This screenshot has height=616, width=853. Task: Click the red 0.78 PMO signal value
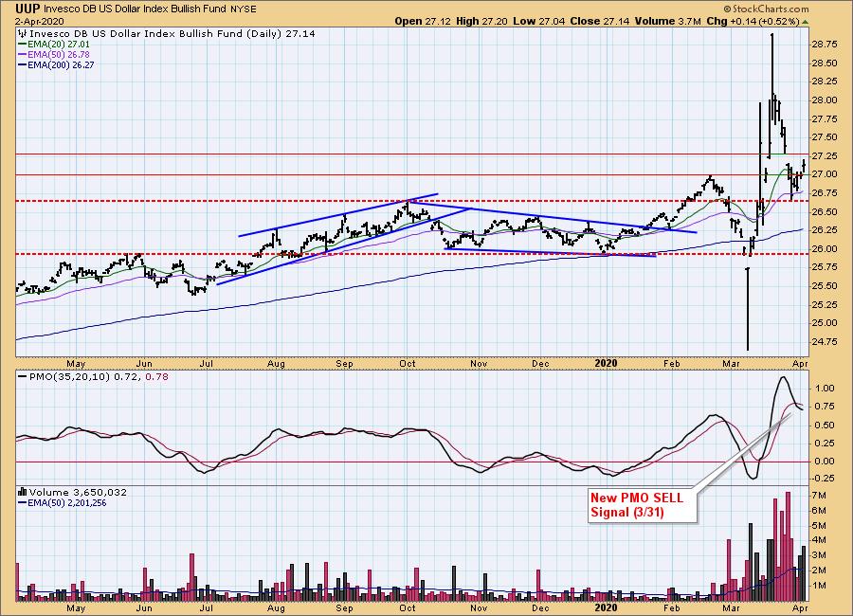[x=156, y=376]
